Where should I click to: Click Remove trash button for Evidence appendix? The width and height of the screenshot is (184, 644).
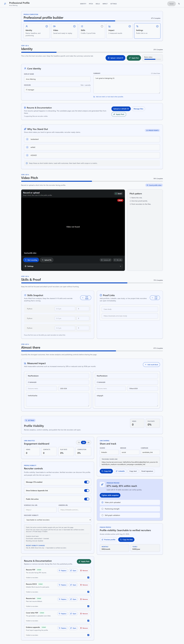tap(84, 628)
